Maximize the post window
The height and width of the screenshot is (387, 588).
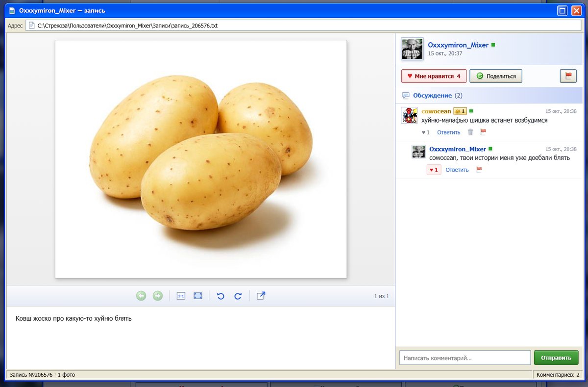click(x=563, y=10)
